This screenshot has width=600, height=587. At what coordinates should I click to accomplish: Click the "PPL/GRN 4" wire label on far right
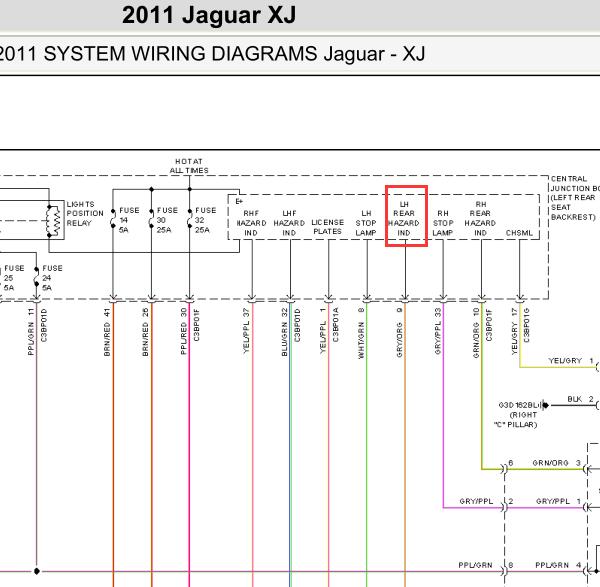click(558, 565)
